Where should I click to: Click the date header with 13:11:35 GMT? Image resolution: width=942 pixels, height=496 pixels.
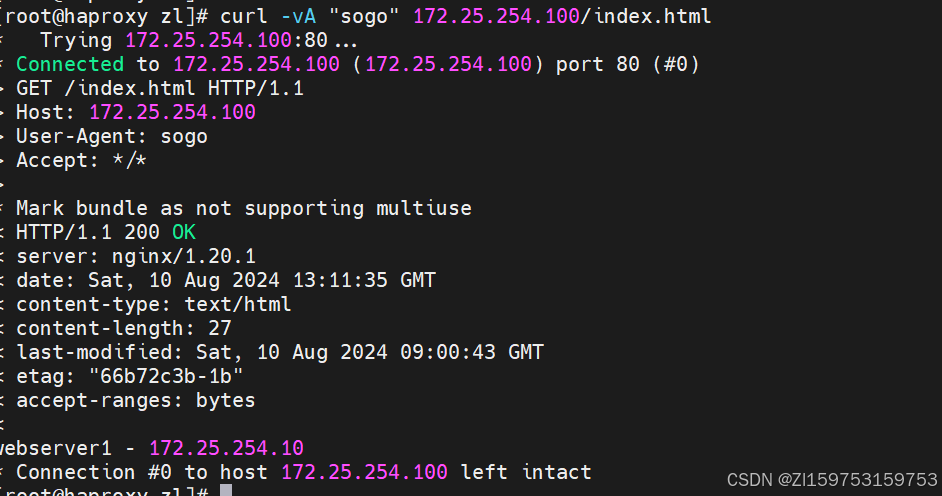[x=226, y=280]
